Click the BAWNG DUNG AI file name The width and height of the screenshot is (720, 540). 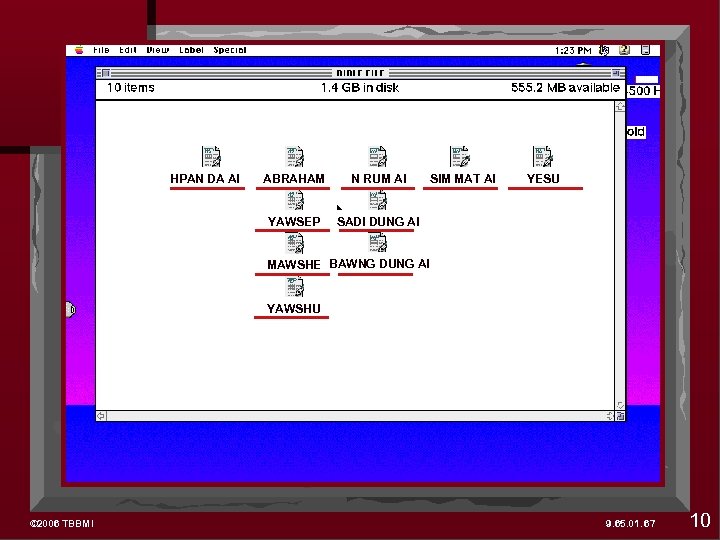point(379,264)
